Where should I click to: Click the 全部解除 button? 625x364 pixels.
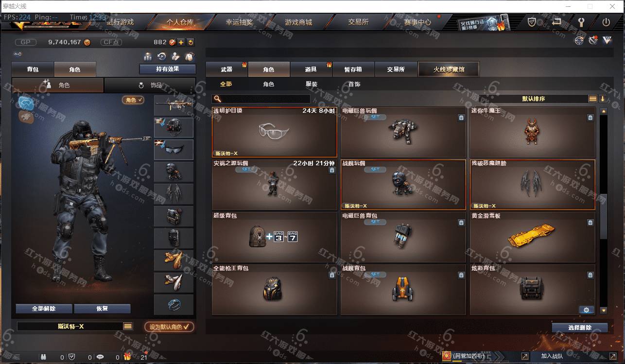44,309
